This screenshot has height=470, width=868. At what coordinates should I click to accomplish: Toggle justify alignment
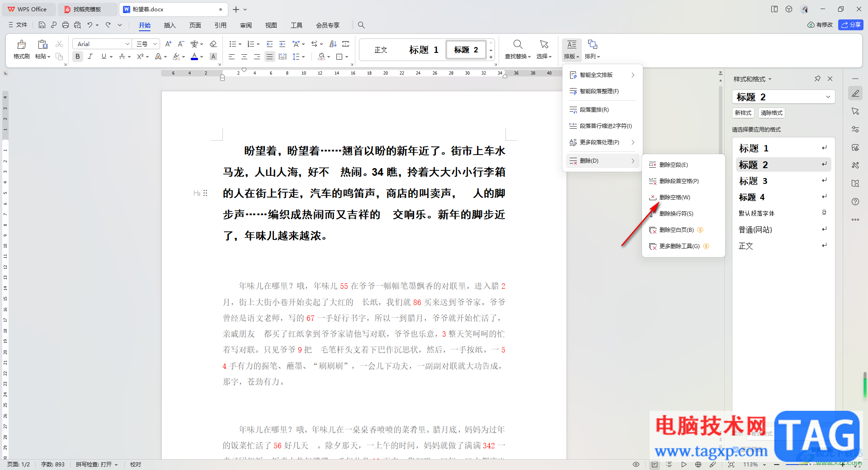(x=269, y=56)
